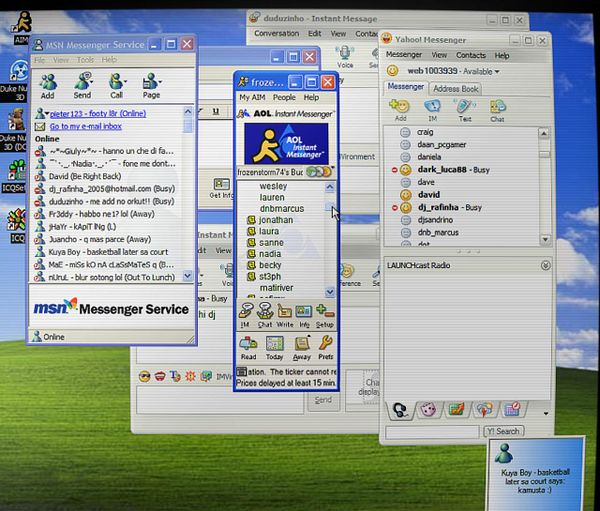The image size is (600, 511).
Task: Open buddy list Setup in AOL Messenger
Action: 325,315
